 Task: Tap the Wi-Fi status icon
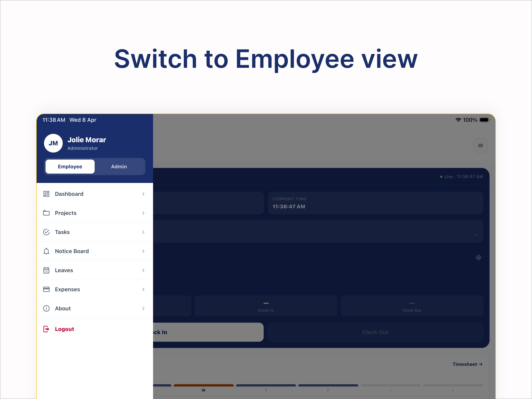point(458,120)
